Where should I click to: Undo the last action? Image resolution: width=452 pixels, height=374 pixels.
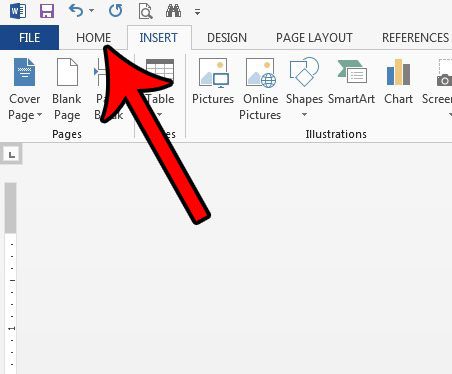tap(76, 11)
